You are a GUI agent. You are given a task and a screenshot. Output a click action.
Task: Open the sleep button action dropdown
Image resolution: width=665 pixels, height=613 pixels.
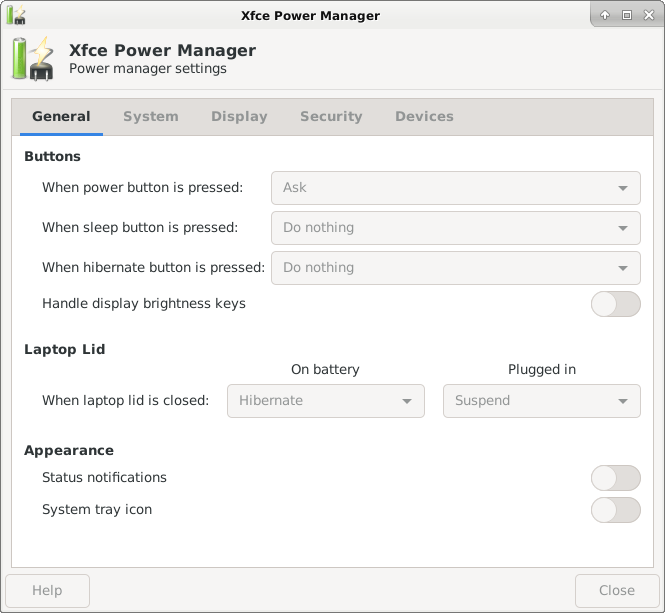(x=455, y=228)
